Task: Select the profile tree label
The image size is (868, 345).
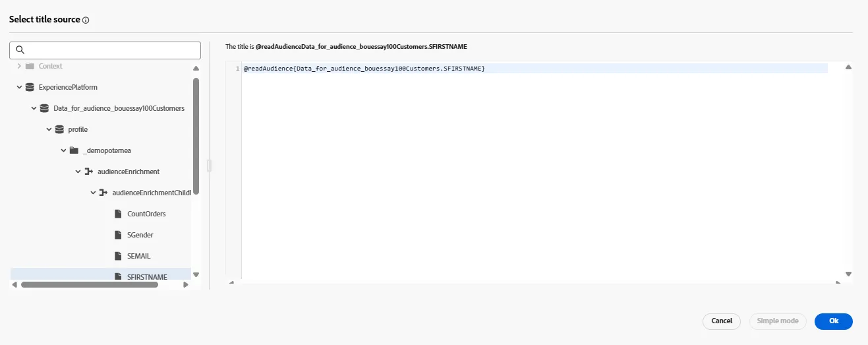Action: tap(78, 129)
